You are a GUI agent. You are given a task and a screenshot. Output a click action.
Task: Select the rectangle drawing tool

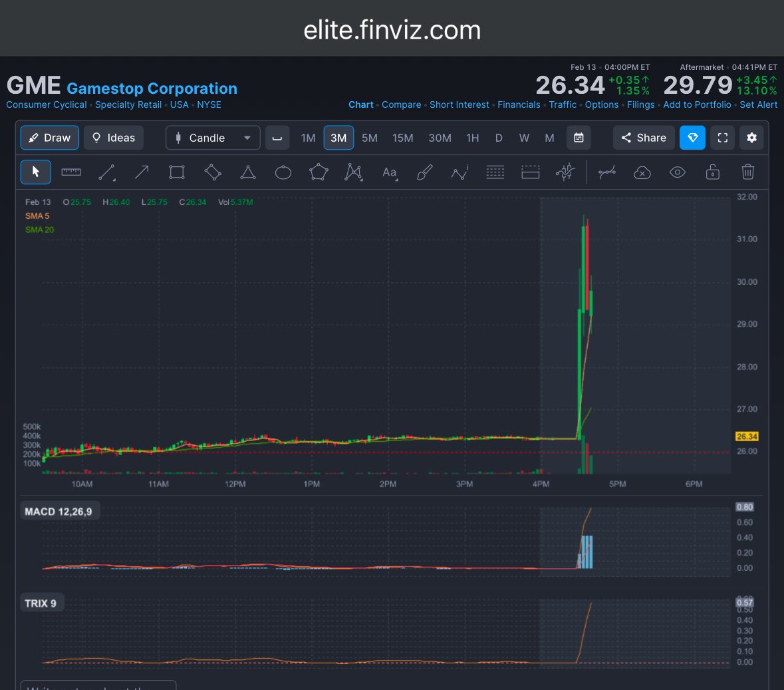(x=177, y=172)
